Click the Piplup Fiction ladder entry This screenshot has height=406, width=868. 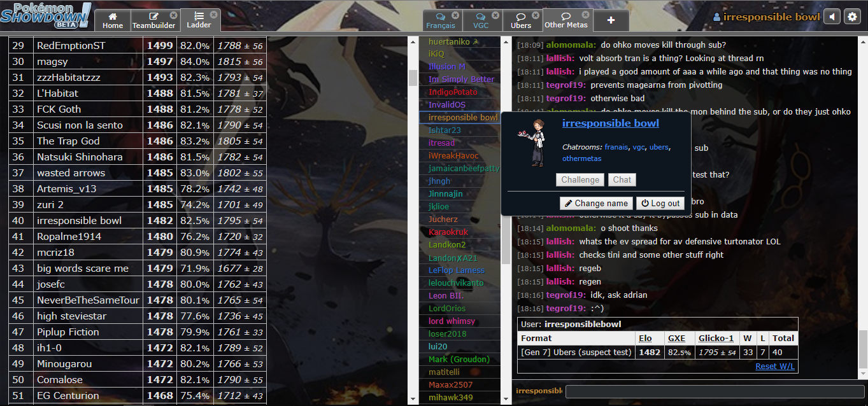pos(138,332)
